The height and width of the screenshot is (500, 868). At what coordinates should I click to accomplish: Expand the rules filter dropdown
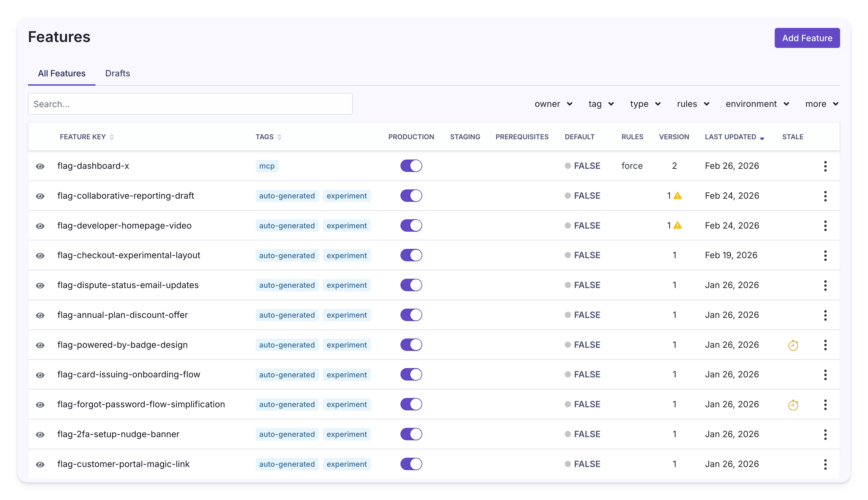pyautogui.click(x=693, y=104)
